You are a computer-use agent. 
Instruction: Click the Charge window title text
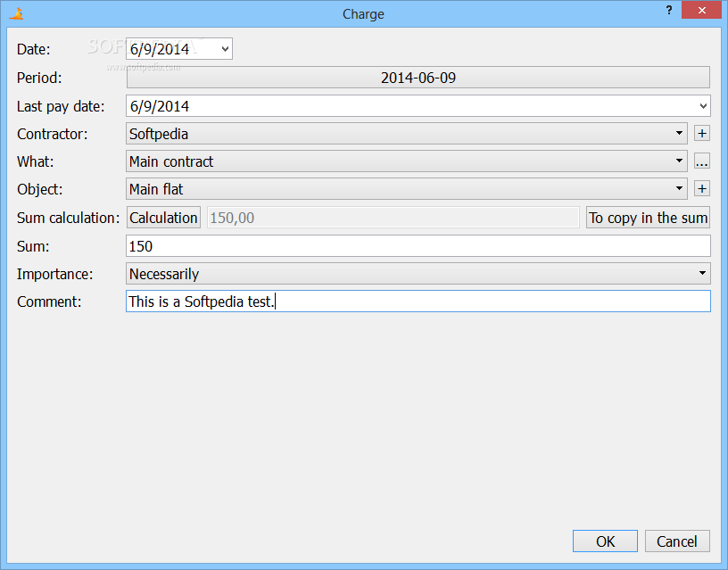[363, 14]
